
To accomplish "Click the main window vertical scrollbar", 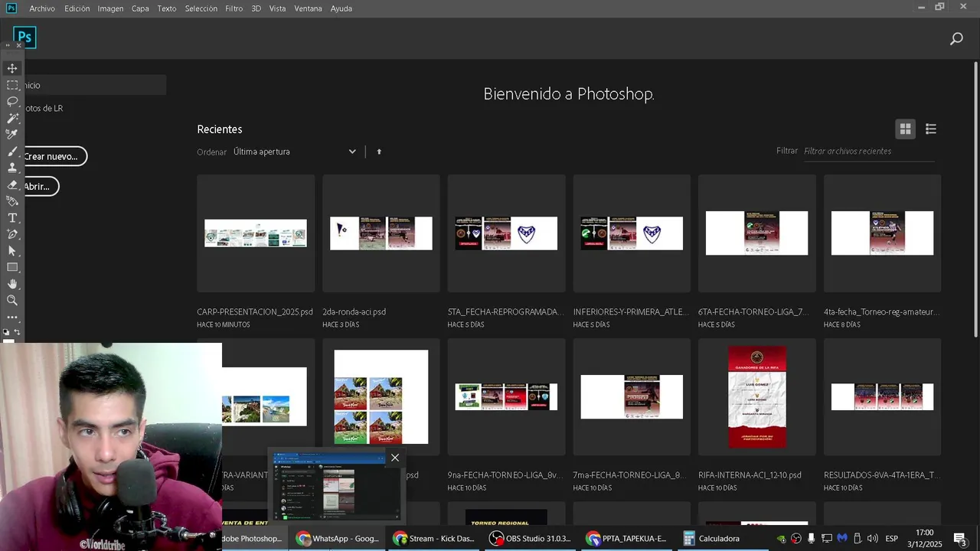I will tap(975, 199).
